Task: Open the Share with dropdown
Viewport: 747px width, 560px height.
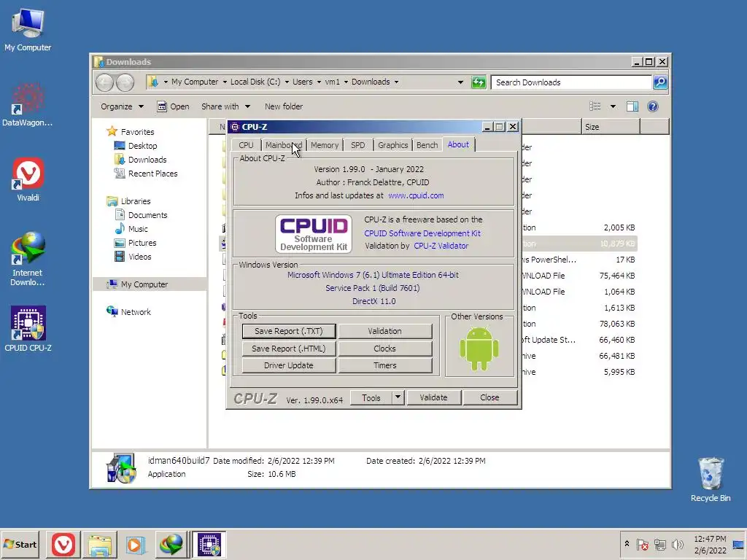Action: 225,106
